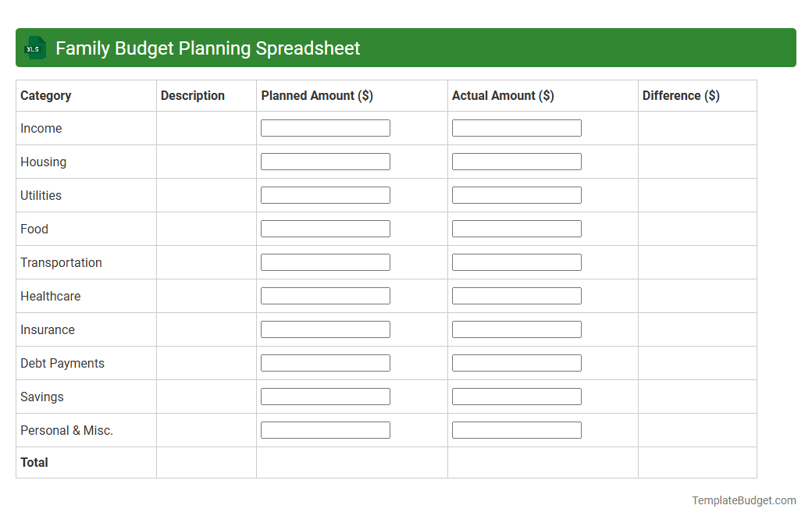Click the Total row label
This screenshot has width=812, height=523.
click(x=34, y=462)
